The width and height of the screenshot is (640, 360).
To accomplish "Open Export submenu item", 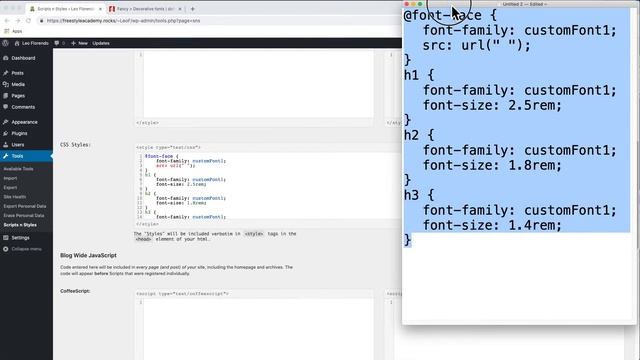I will pyautogui.click(x=10, y=188).
